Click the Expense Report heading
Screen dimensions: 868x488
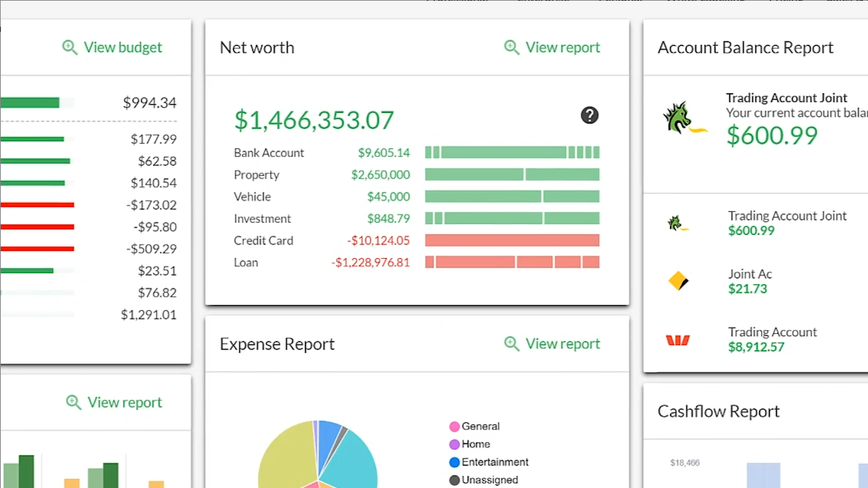(277, 343)
